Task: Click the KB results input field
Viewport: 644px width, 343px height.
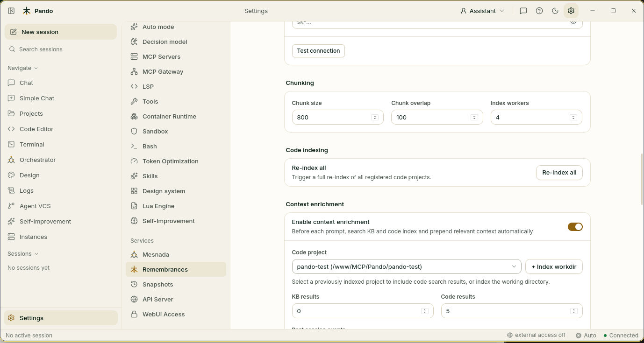Action: pos(363,311)
